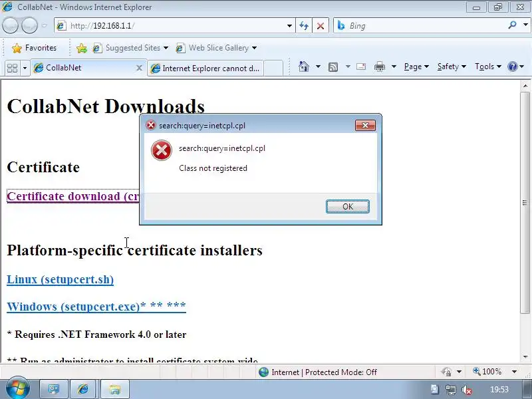This screenshot has height=399, width=532.
Task: Expand the Print options dropdown arrow
Action: click(x=394, y=66)
